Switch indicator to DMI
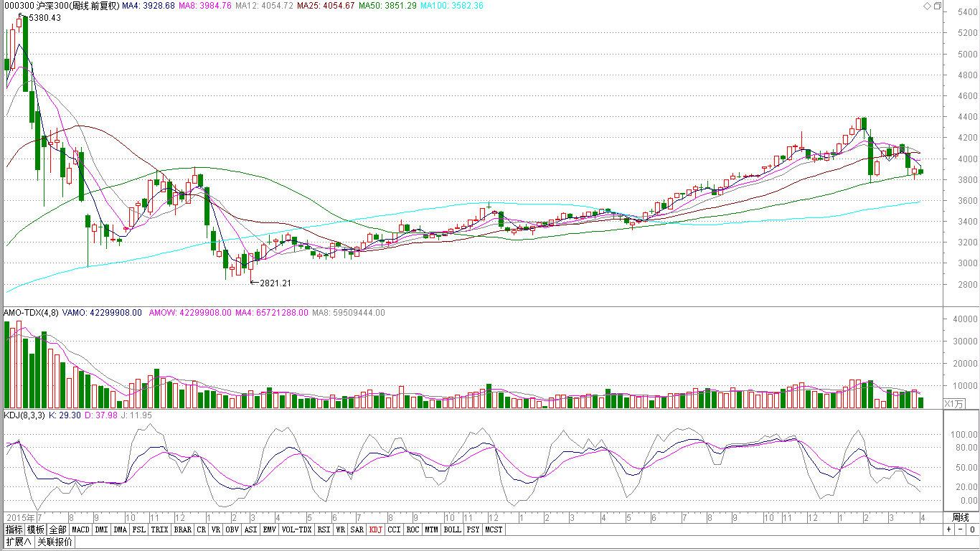The width and height of the screenshot is (980, 551). click(102, 529)
